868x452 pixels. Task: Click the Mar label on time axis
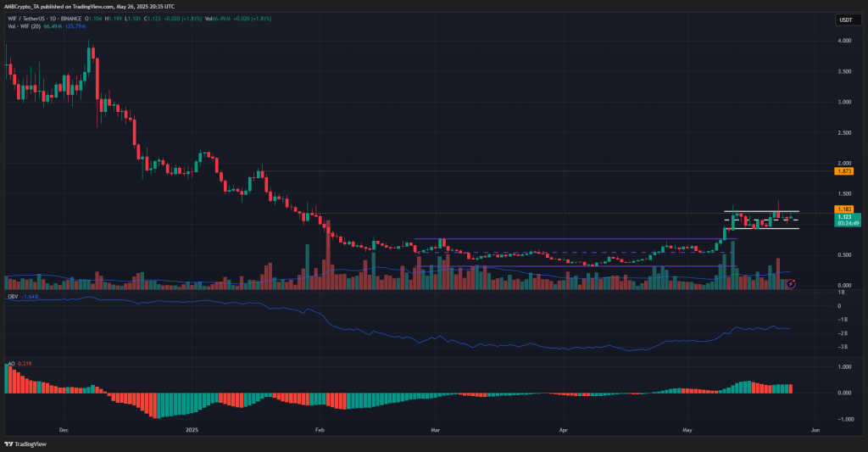click(x=435, y=430)
